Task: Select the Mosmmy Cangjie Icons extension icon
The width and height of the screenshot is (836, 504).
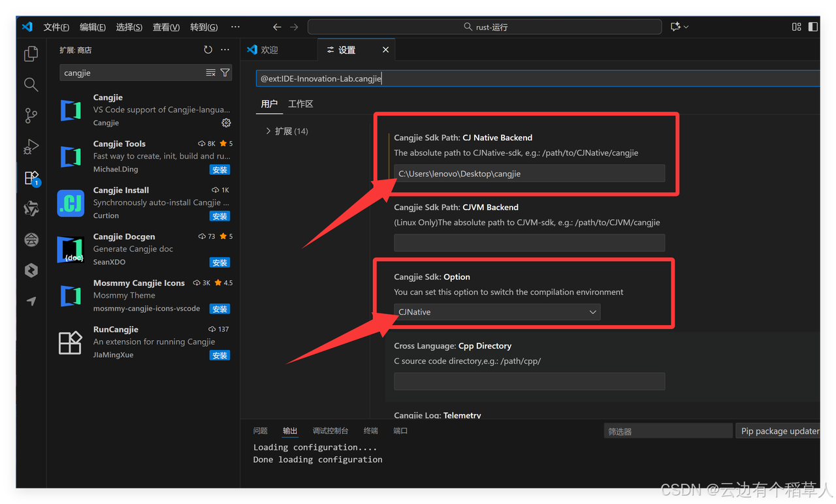Action: (x=71, y=296)
